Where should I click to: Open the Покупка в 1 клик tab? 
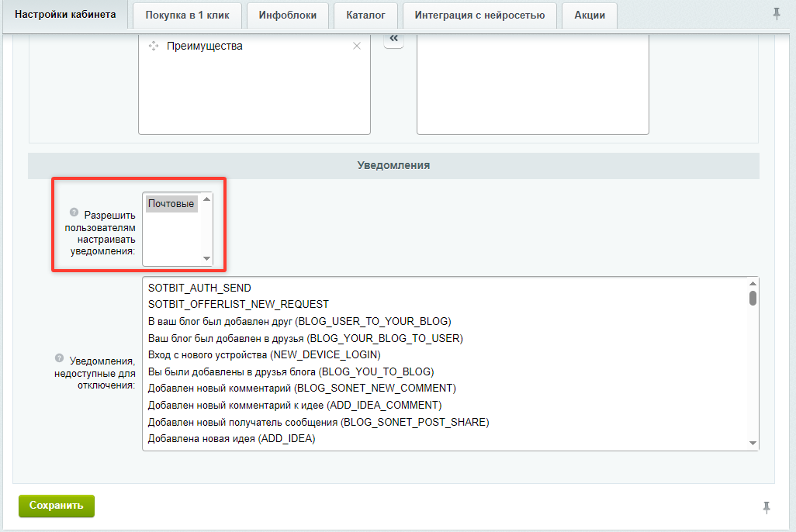pos(187,16)
